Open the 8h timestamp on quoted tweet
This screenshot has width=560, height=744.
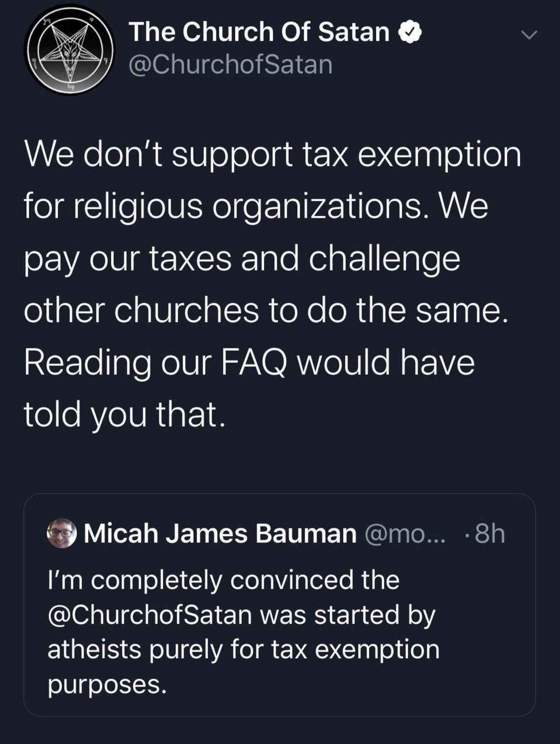click(x=490, y=534)
